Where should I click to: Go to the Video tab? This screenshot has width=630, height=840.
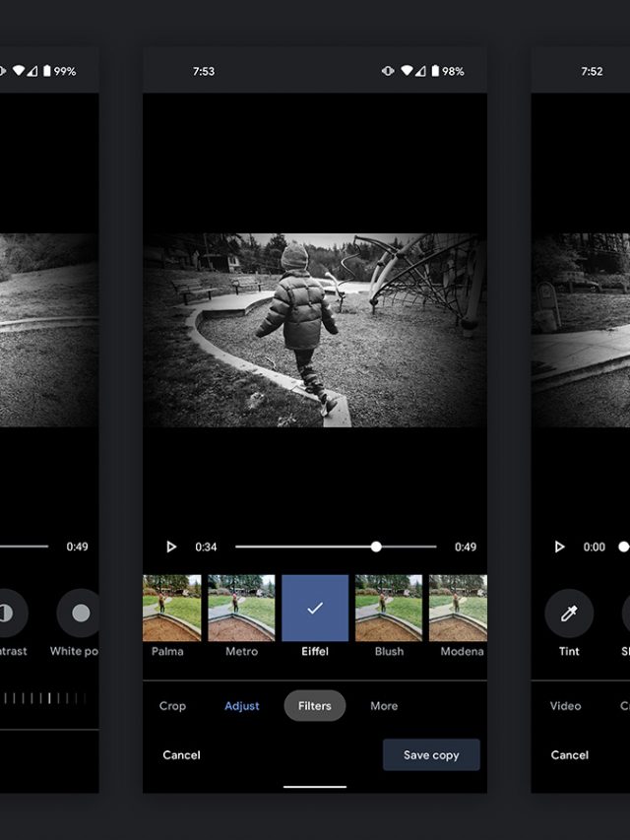(x=565, y=706)
